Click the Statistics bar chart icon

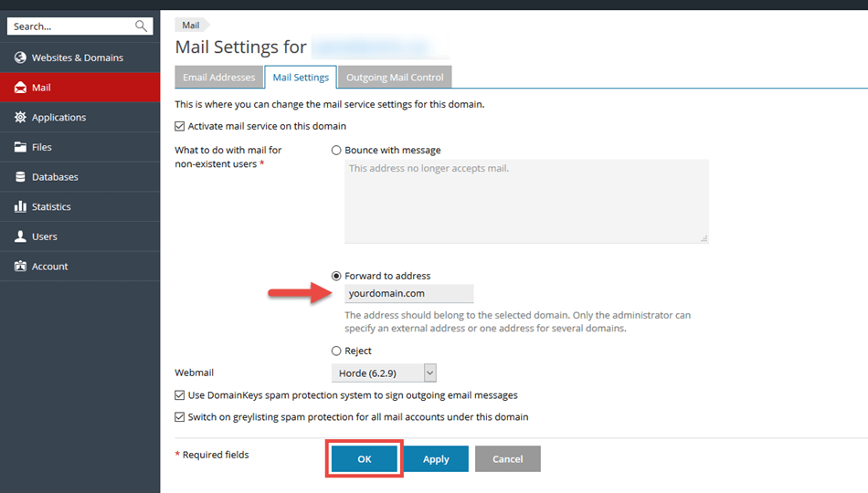(20, 207)
